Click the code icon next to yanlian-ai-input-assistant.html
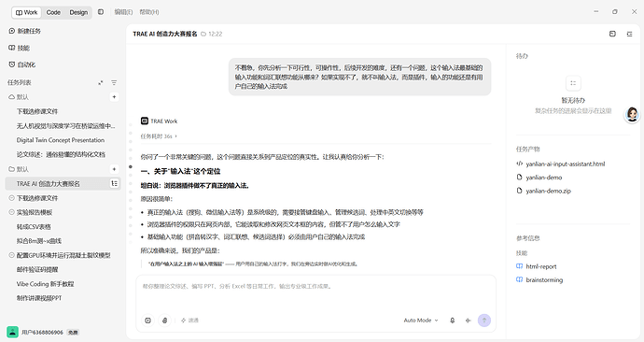Viewport: 644px width, 342px height. coord(520,164)
